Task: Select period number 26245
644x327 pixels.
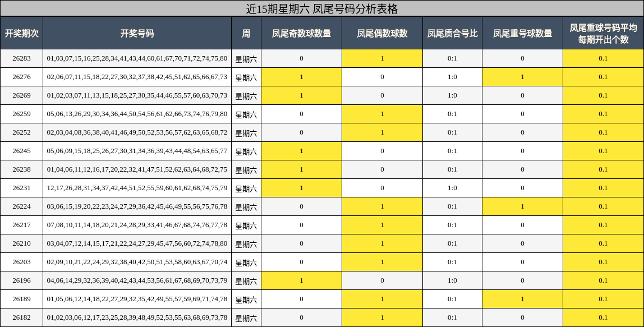Action: click(21, 151)
